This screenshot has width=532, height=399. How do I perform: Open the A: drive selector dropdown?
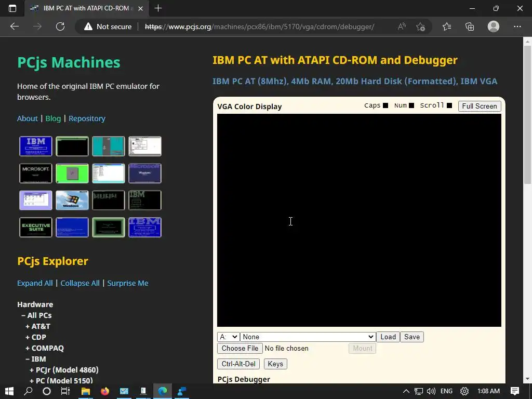pyautogui.click(x=229, y=337)
